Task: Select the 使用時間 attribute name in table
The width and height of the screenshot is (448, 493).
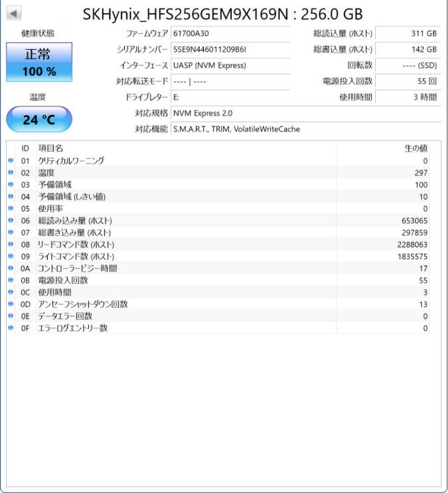Action: coord(55,292)
